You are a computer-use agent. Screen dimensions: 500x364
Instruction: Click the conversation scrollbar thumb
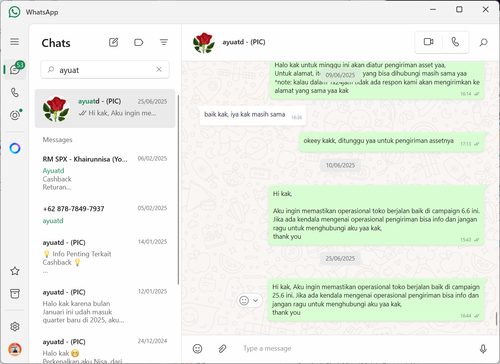point(497,319)
